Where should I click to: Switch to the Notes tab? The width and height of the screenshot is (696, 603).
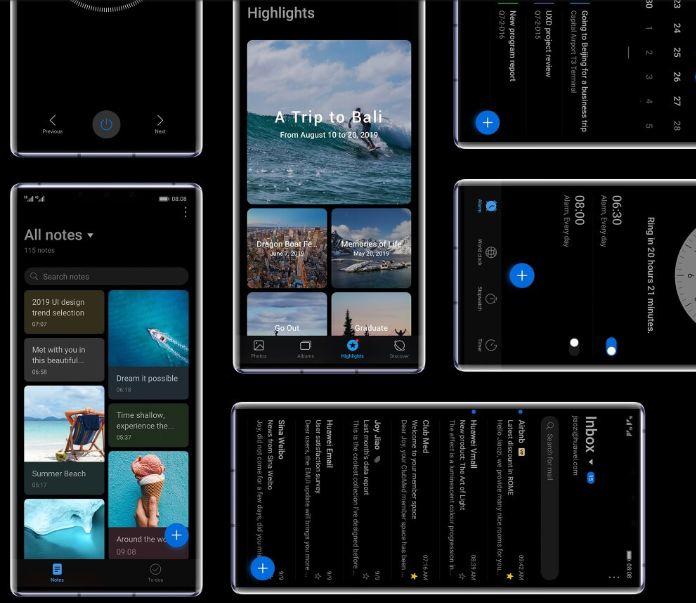coord(57,572)
